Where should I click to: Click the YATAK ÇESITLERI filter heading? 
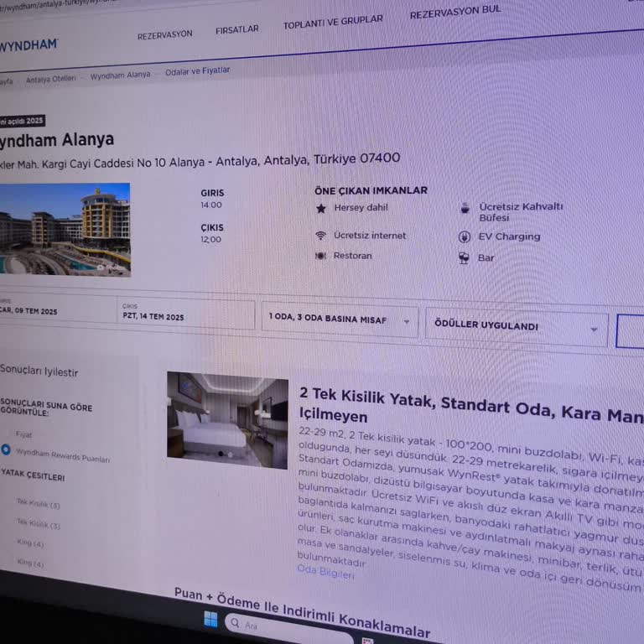point(33,475)
